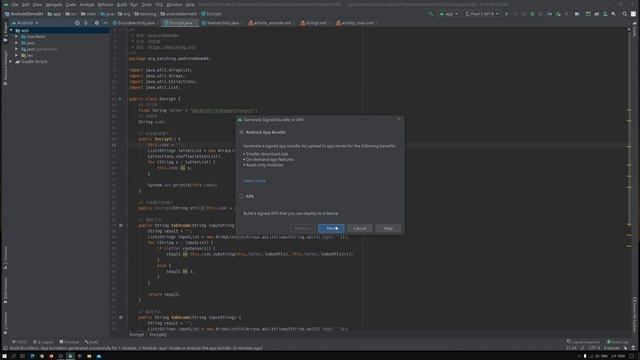Open the Edit menu
The image size is (640, 360).
coord(25,4)
